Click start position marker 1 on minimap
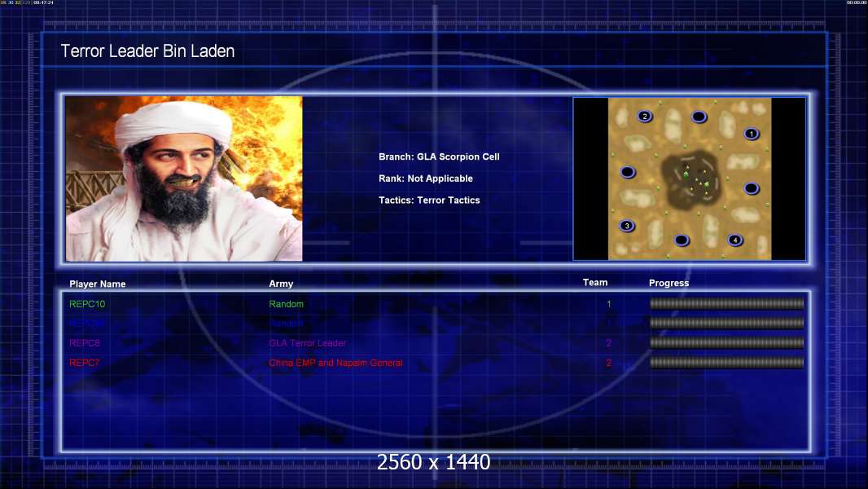This screenshot has height=489, width=868. tap(752, 134)
